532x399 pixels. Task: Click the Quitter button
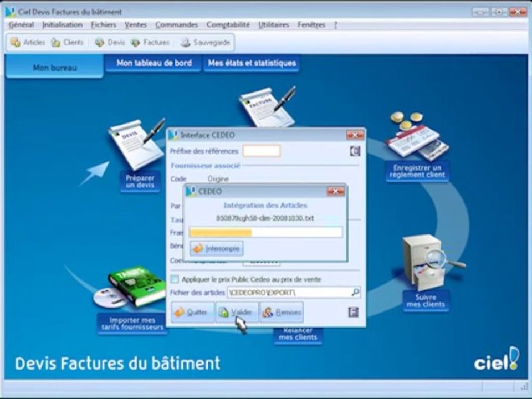[x=192, y=312]
